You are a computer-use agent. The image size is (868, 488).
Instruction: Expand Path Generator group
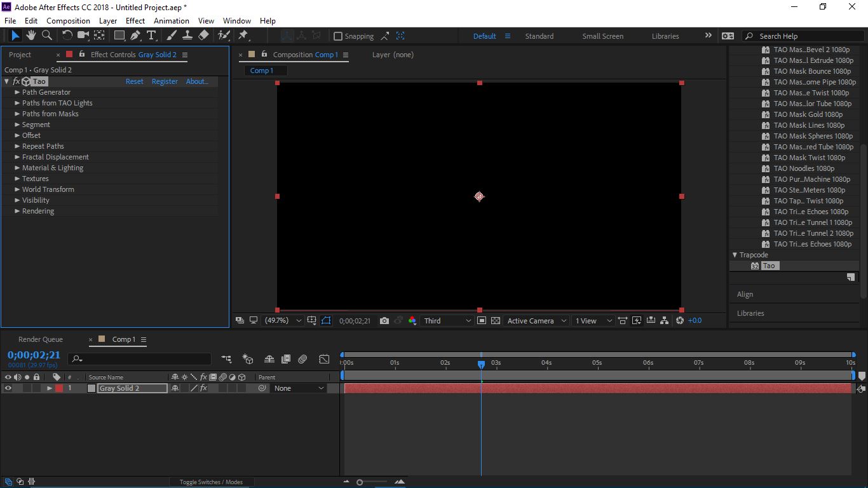coord(18,92)
